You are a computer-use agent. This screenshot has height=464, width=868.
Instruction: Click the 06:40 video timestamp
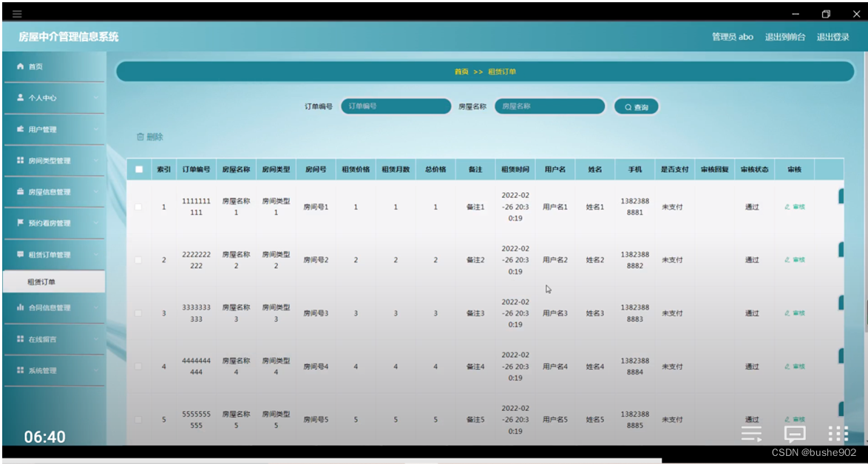point(45,437)
